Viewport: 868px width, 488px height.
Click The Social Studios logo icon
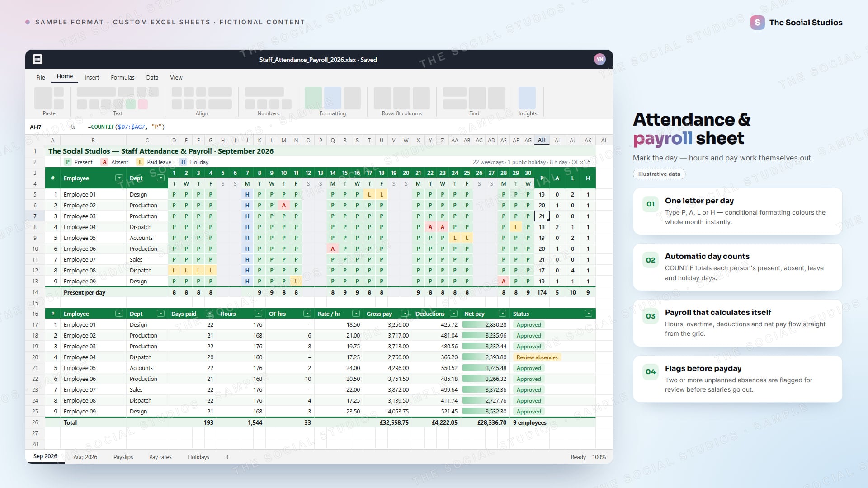(x=757, y=22)
